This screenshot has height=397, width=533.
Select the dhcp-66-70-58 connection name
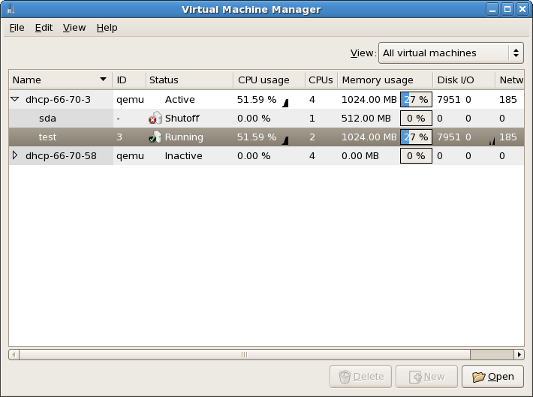coord(61,156)
